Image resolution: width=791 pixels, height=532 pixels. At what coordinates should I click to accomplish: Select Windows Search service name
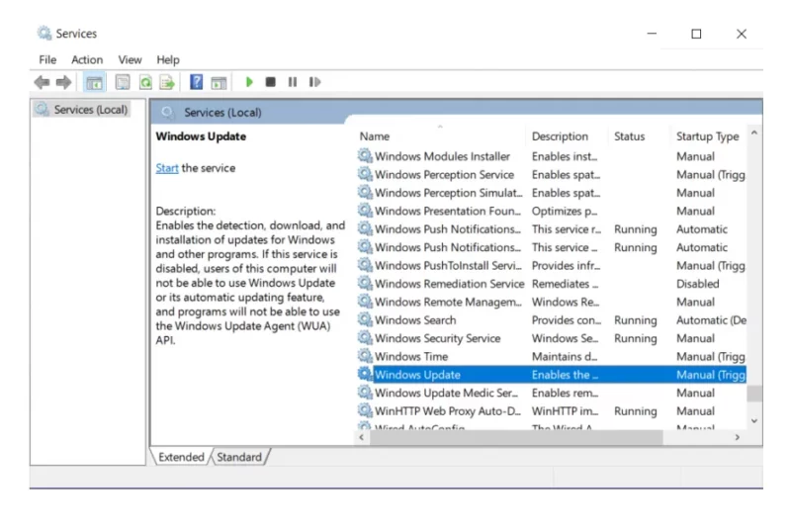414,319
